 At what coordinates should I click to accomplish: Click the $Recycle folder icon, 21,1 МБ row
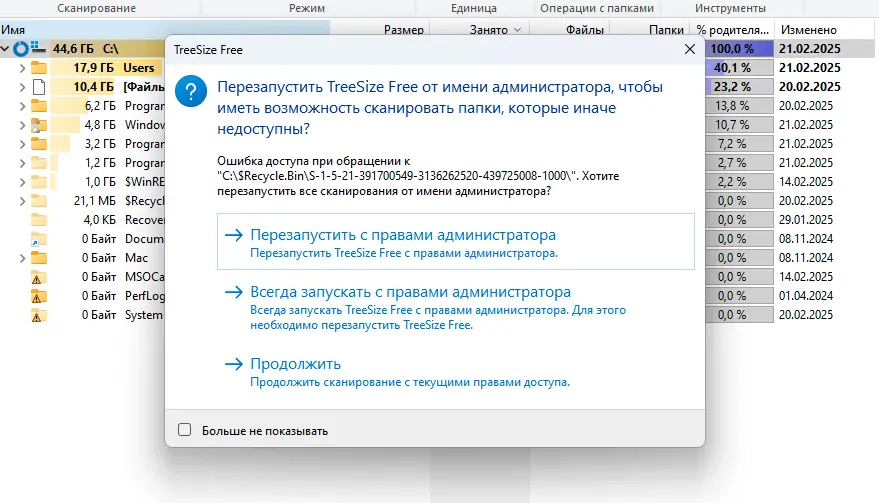point(39,201)
